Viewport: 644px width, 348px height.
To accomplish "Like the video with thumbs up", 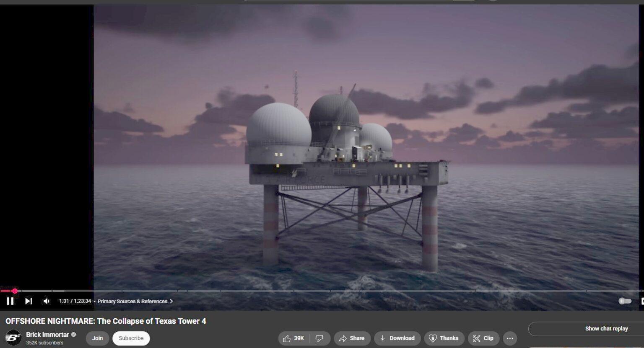I will coord(293,338).
